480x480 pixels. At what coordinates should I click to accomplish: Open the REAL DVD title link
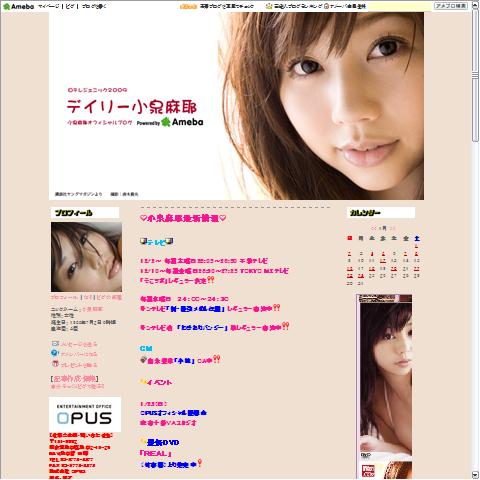pyautogui.click(x=155, y=453)
